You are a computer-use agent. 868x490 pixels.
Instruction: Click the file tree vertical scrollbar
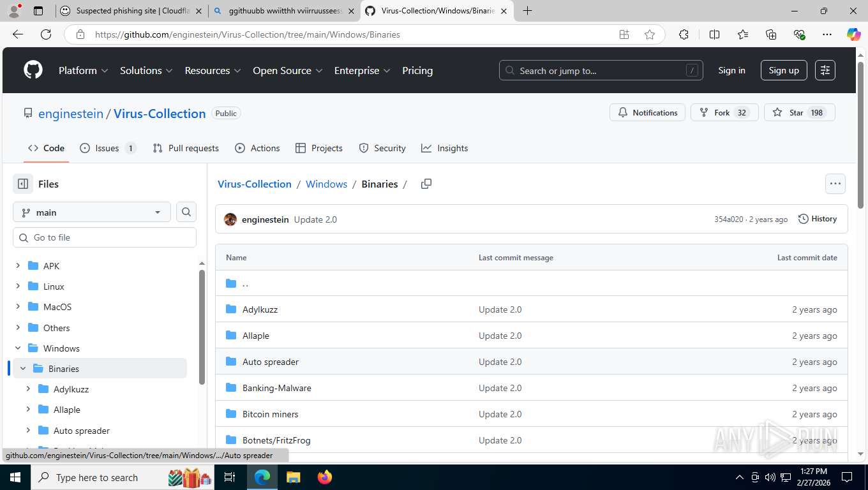(x=202, y=327)
